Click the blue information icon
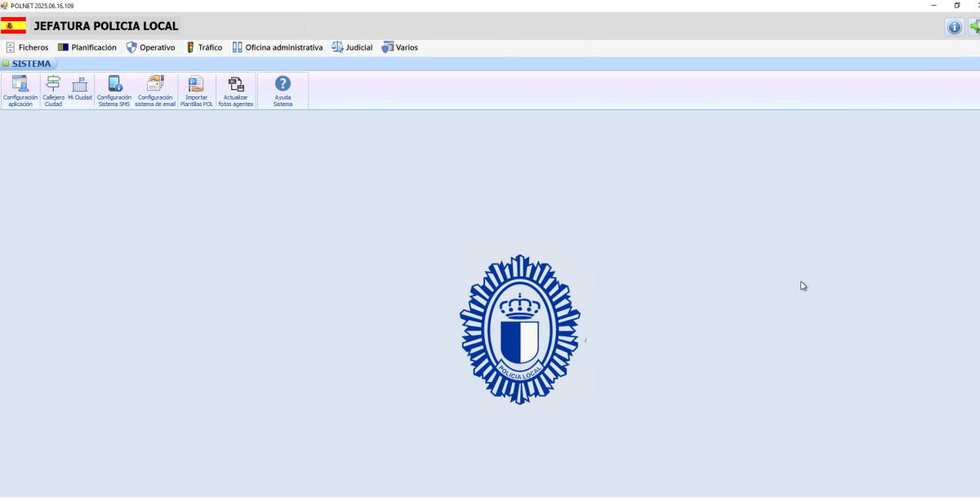The width and height of the screenshot is (980, 498). [954, 27]
